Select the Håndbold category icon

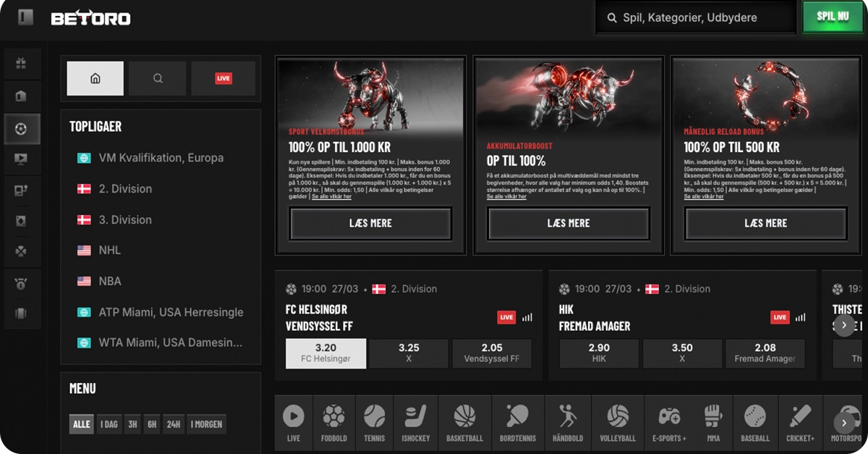567,424
